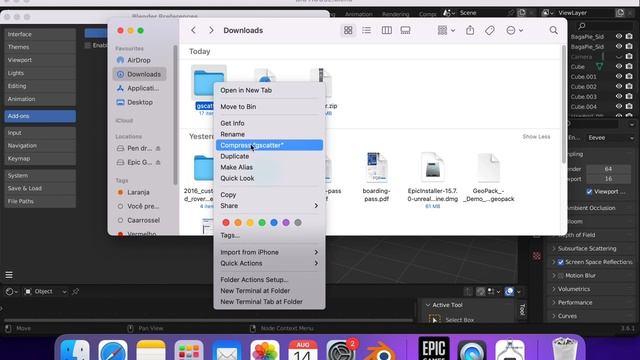Apply the green tag color
This screenshot has width=640, height=360.
(262, 222)
